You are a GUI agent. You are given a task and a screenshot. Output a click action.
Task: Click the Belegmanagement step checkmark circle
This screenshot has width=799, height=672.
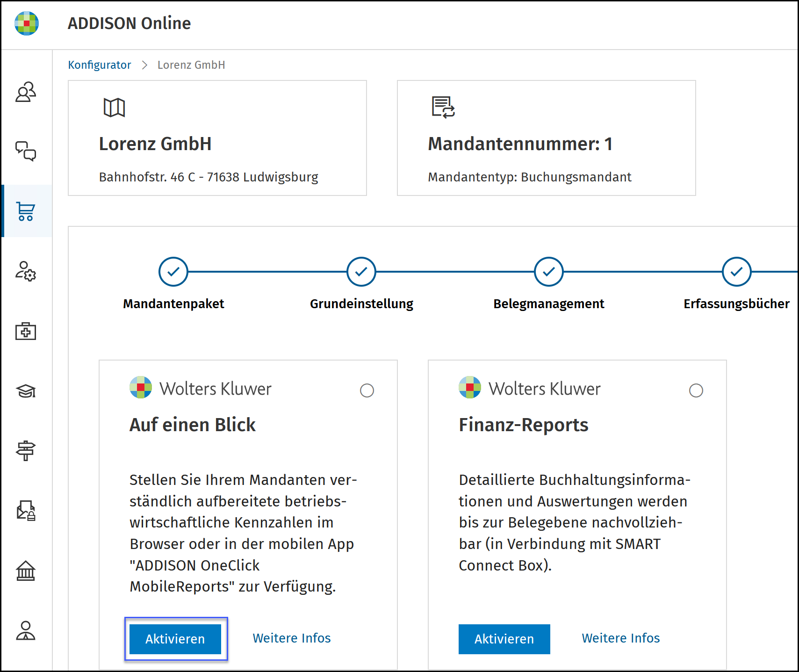coord(549,271)
